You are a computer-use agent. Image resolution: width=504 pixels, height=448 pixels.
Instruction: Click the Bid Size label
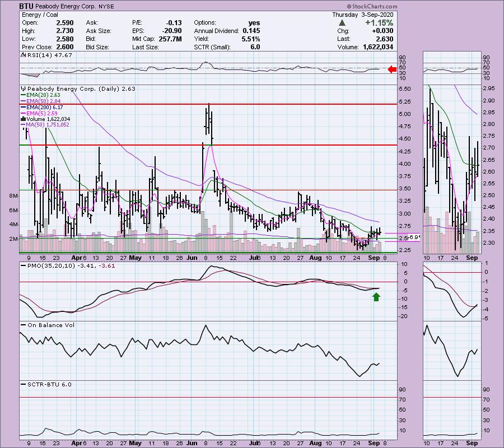pyautogui.click(x=98, y=47)
